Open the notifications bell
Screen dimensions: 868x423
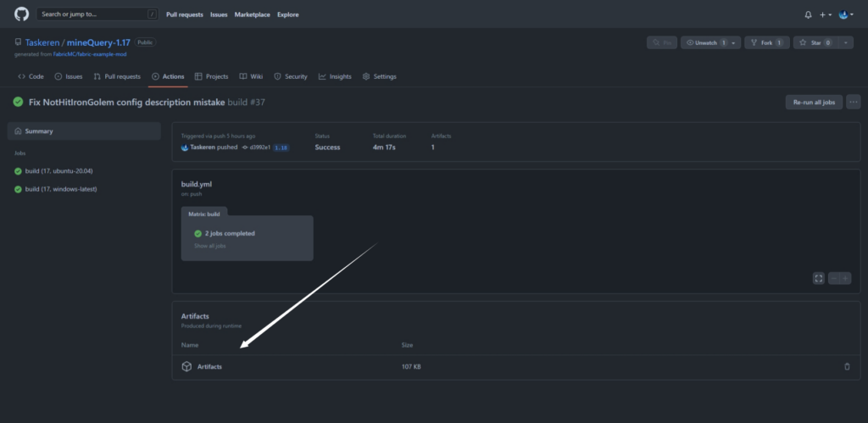[808, 14]
